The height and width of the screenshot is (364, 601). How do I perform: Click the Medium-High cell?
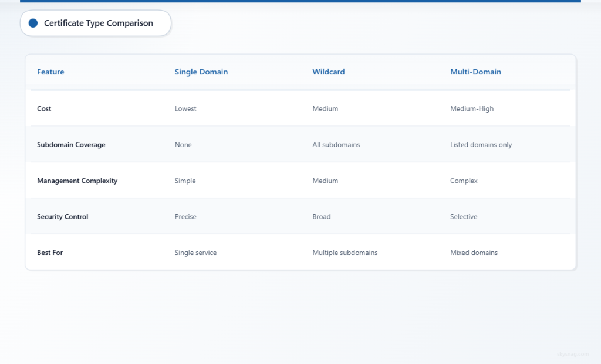(x=472, y=108)
